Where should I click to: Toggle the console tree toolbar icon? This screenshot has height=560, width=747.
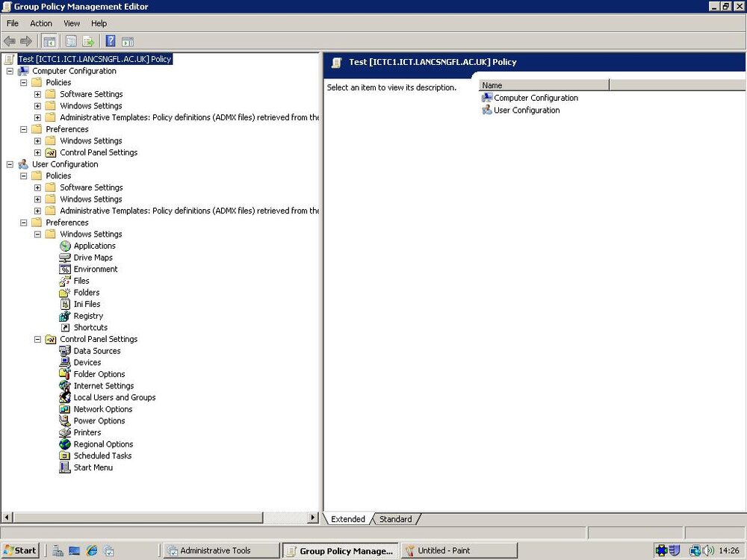(49, 41)
